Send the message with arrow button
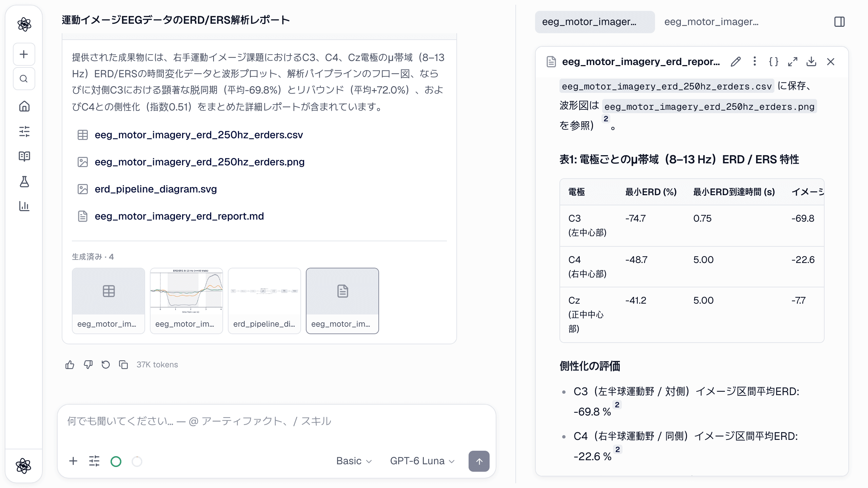 click(479, 461)
